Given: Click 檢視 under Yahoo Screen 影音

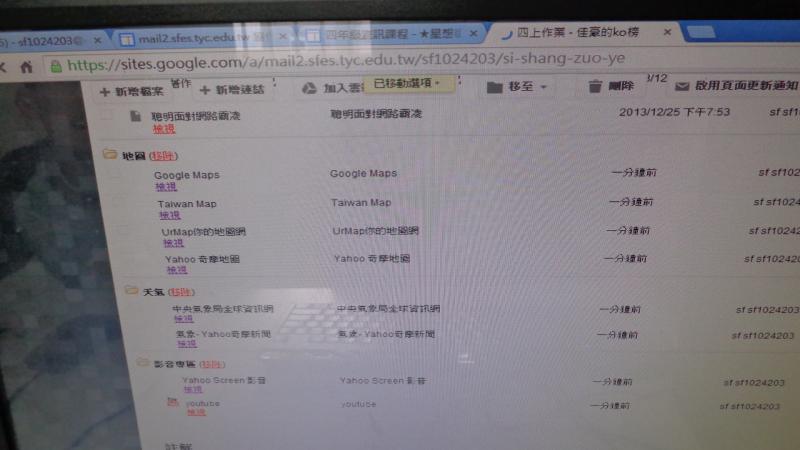Looking at the screenshot, I should (x=193, y=389).
